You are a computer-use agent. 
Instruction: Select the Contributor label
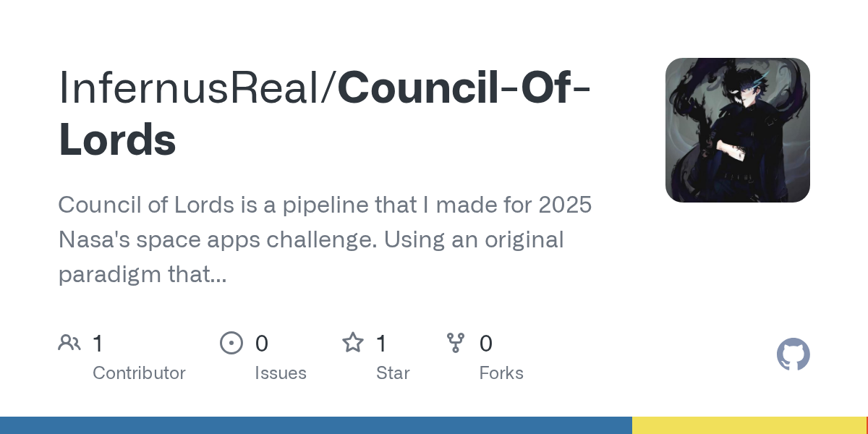tap(139, 373)
